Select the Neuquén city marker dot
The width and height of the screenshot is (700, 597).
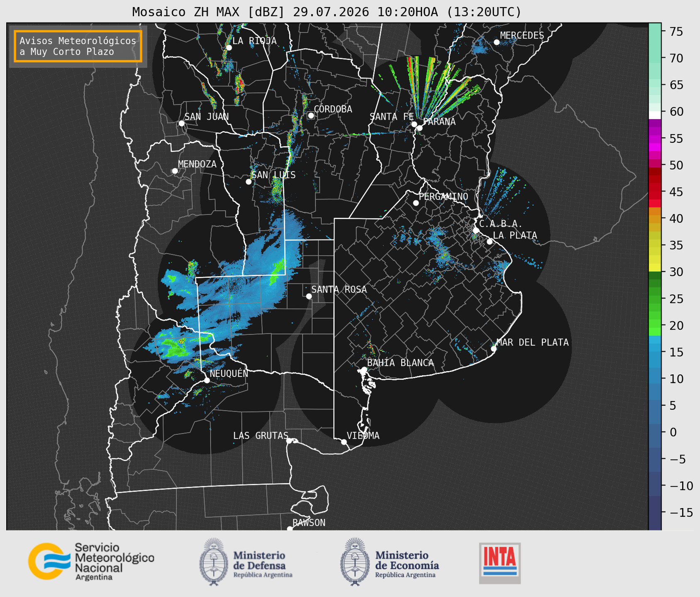(x=207, y=380)
